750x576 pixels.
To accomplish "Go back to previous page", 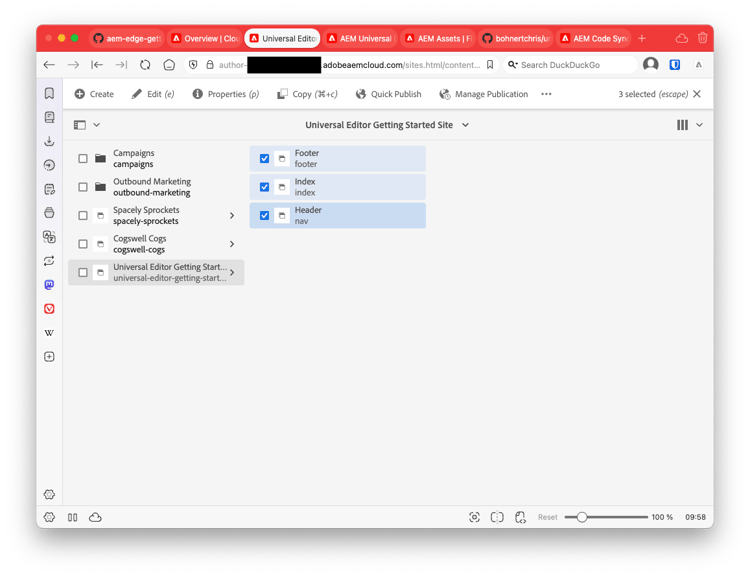I will click(x=49, y=65).
